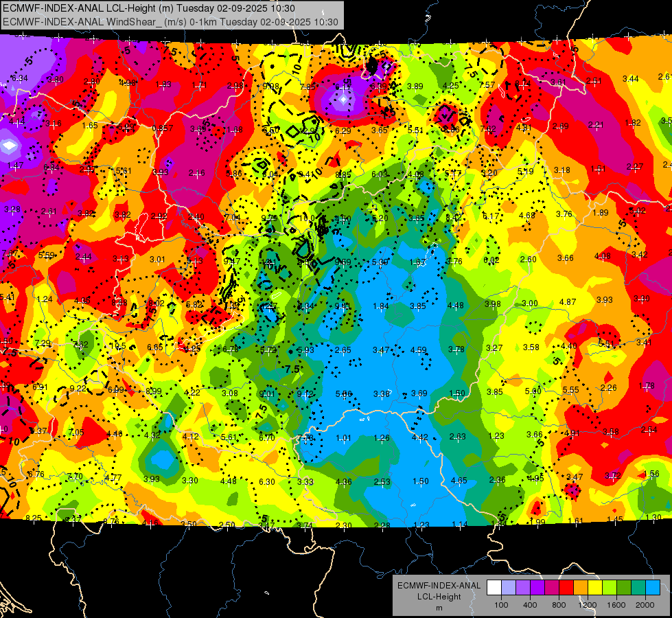Click the legend text ECMWF-INDEX-ANAL
Viewport: 672px width, 618px height.
point(439,586)
